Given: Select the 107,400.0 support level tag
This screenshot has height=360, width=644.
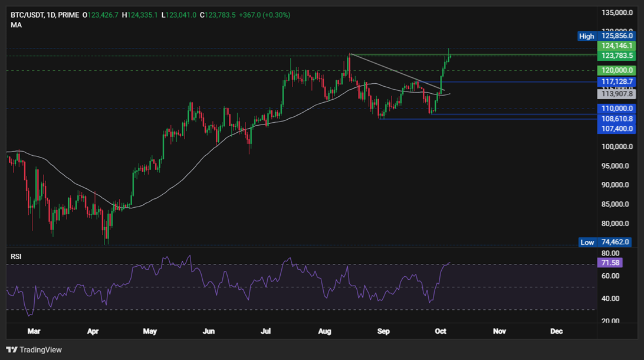Looking at the screenshot, I should coord(617,128).
